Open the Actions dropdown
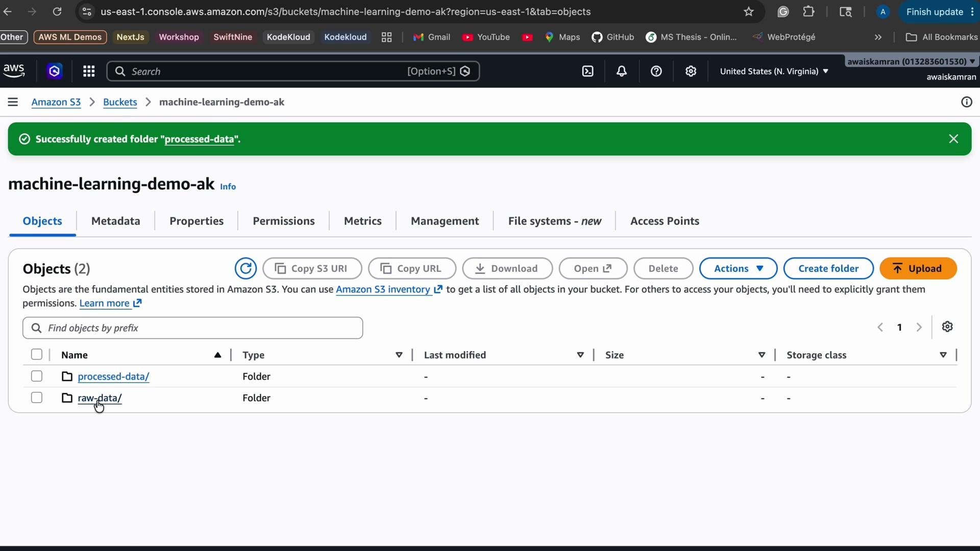Screen dimensions: 980x551 coord(738,268)
